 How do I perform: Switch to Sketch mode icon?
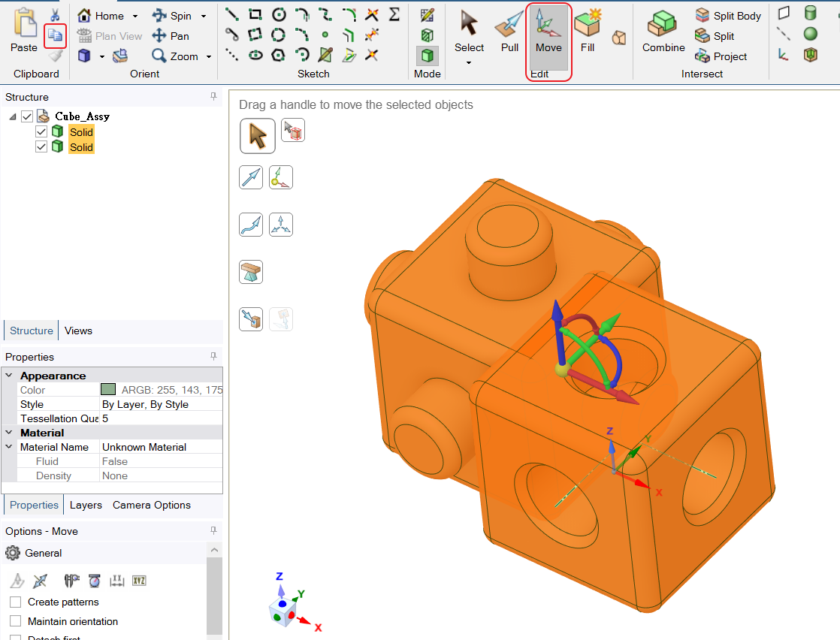[x=428, y=16]
